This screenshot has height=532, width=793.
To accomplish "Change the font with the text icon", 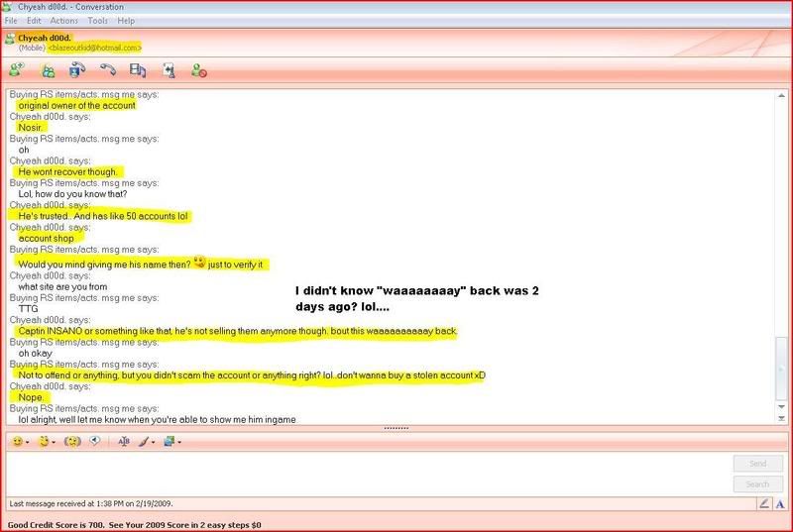I will click(x=124, y=442).
